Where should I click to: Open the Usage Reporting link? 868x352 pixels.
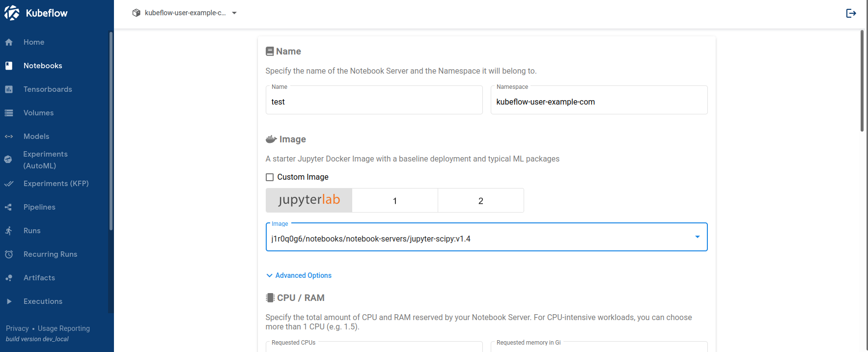pyautogui.click(x=64, y=328)
